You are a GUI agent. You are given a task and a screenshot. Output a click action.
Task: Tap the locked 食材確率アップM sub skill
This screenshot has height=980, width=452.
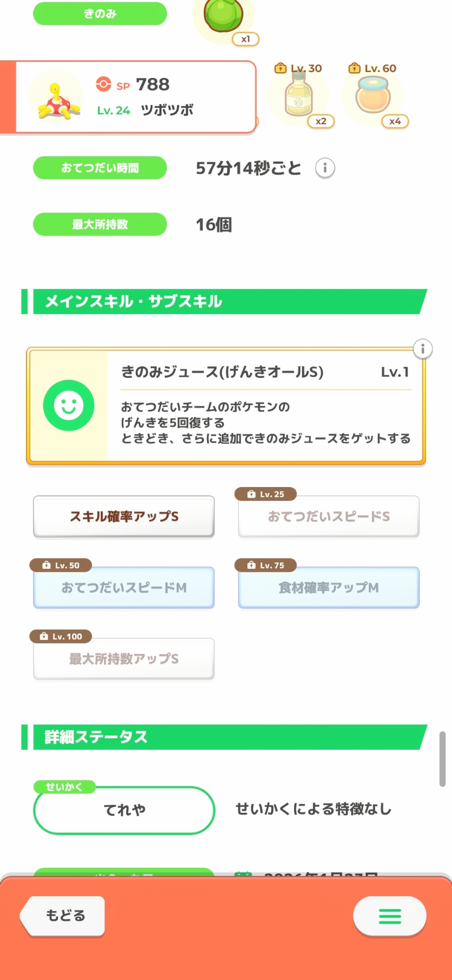pos(329,588)
